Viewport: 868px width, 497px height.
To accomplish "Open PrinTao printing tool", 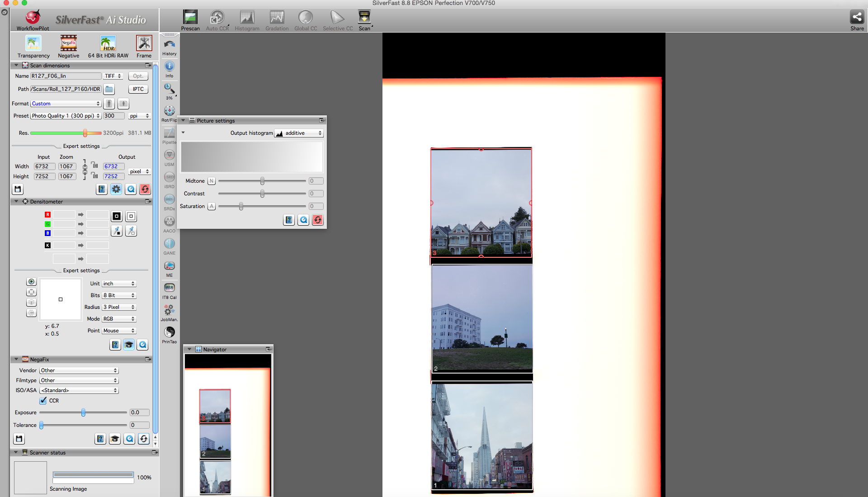I will pos(170,335).
